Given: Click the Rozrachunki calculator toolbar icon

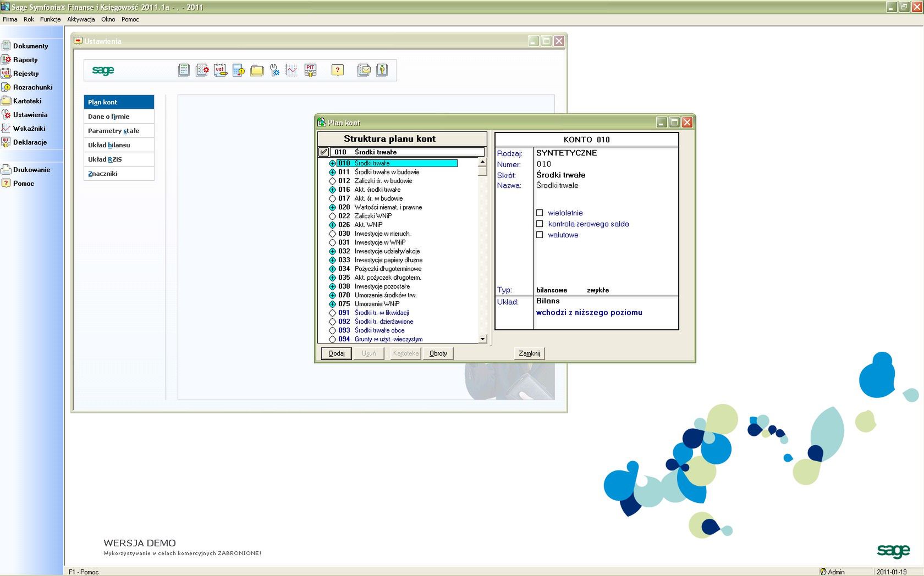Looking at the screenshot, I should click(x=238, y=70).
